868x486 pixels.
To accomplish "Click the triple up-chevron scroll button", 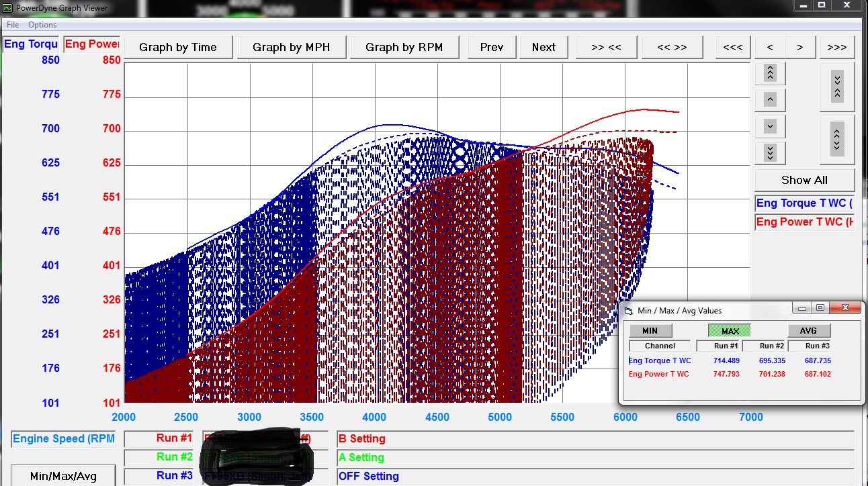I will point(770,72).
